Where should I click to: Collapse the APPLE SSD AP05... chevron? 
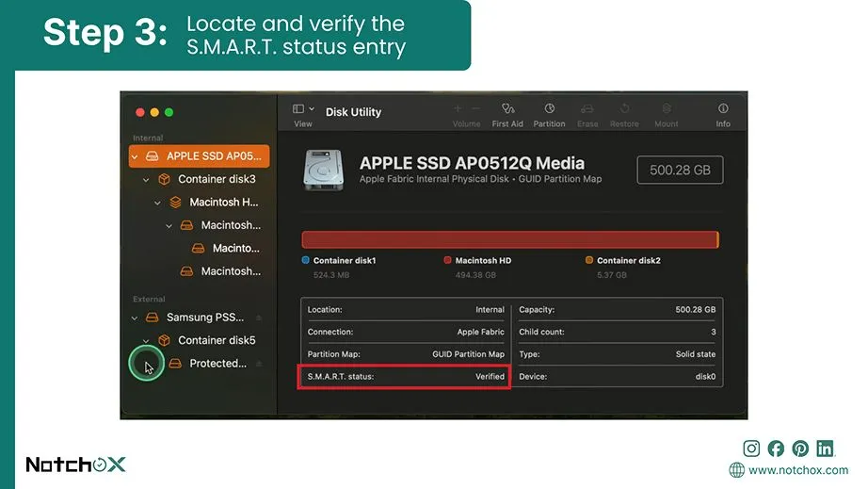(x=135, y=156)
